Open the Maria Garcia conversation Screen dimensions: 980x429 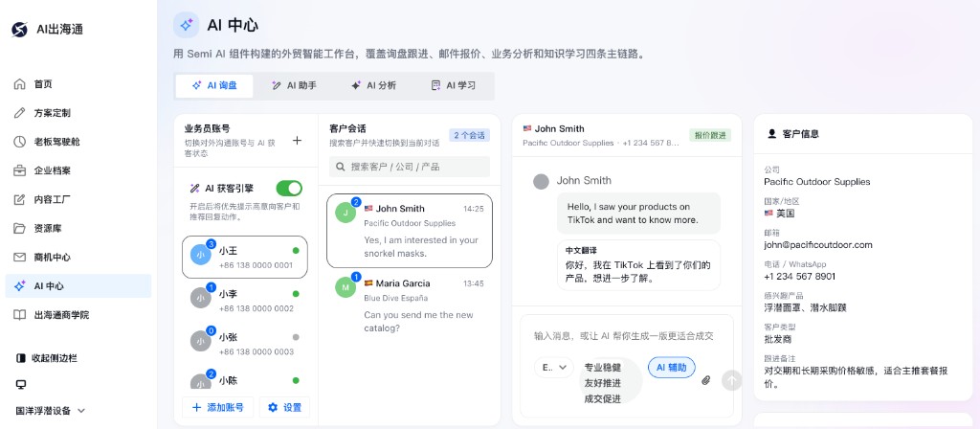[410, 305]
